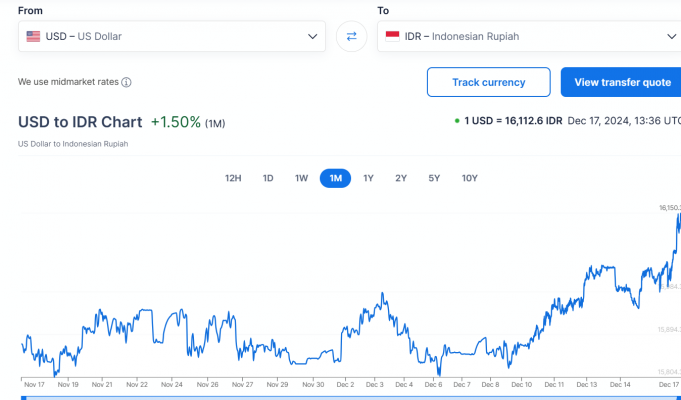This screenshot has height=400, width=681.
Task: Click the blue range slider bar below chart
Action: pyautogui.click(x=350, y=397)
